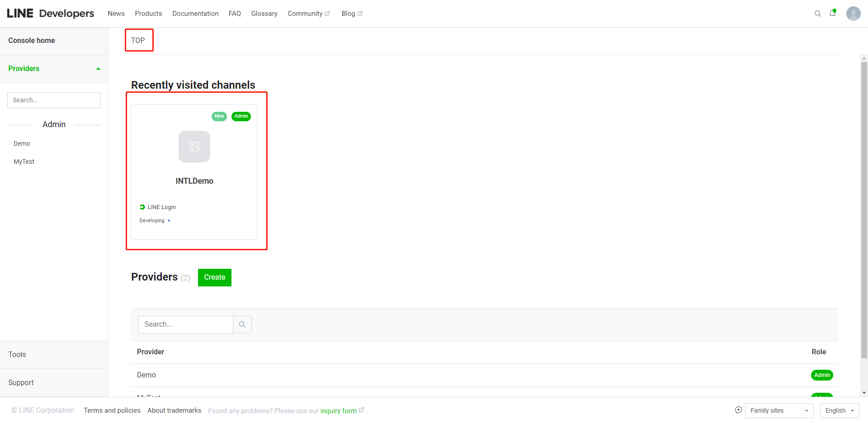
Task: Collapse the Providers sidebar section
Action: tap(98, 69)
